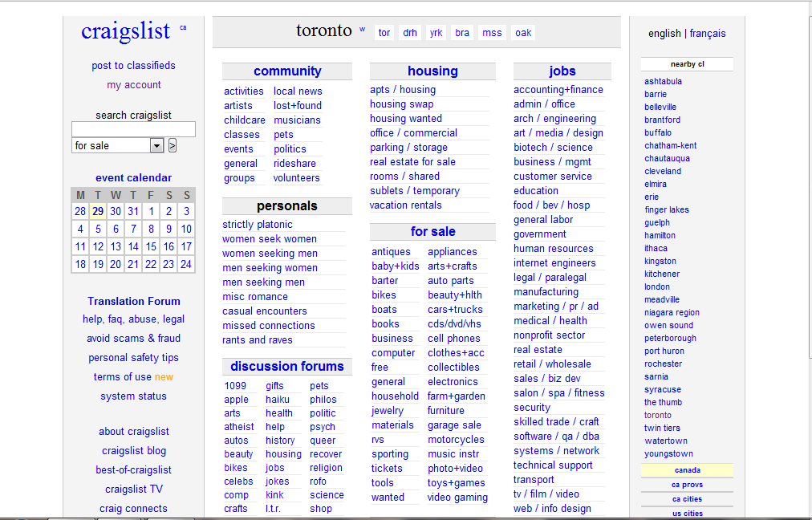This screenshot has height=520, width=812.
Task: Open the "personals" section heading
Action: click(287, 205)
